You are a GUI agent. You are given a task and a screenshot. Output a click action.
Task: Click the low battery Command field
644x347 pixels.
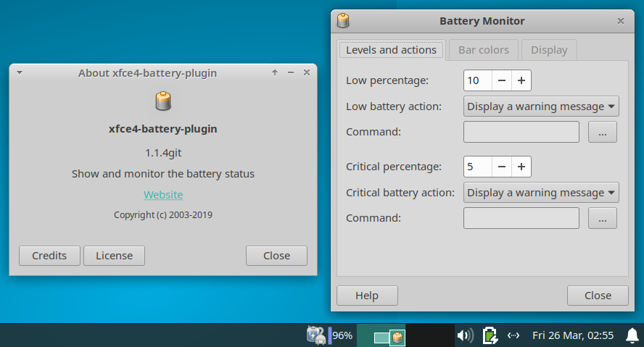(521, 132)
